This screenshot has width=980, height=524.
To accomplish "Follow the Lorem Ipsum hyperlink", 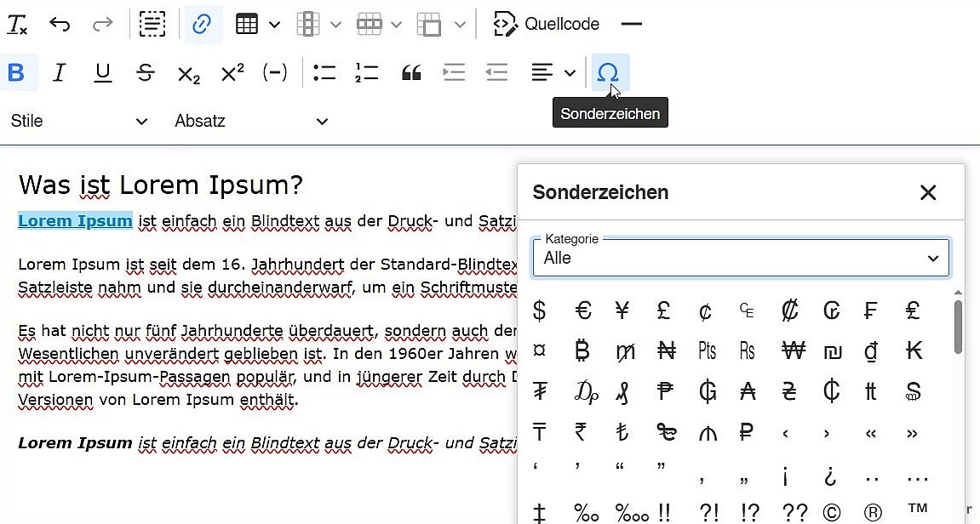I will pyautogui.click(x=75, y=220).
